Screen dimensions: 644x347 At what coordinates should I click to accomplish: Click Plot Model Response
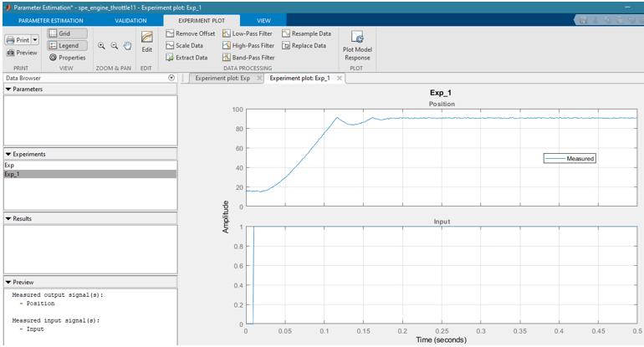[357, 43]
